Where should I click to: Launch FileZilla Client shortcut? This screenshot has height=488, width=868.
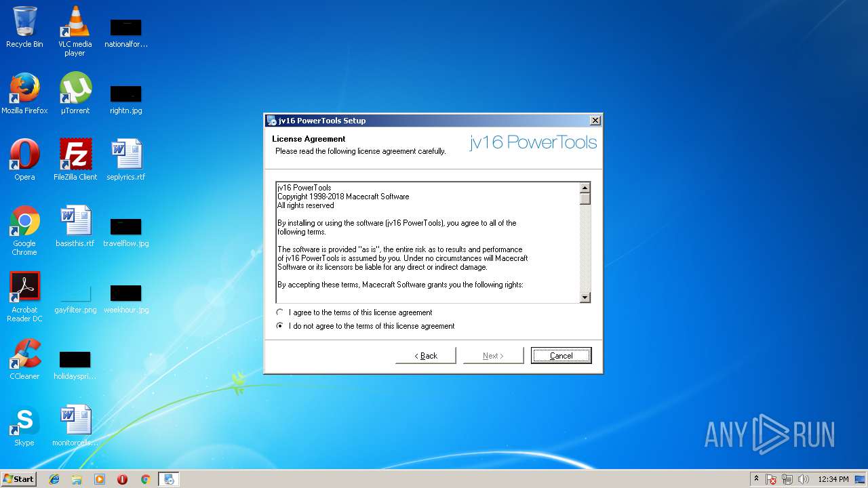point(75,160)
